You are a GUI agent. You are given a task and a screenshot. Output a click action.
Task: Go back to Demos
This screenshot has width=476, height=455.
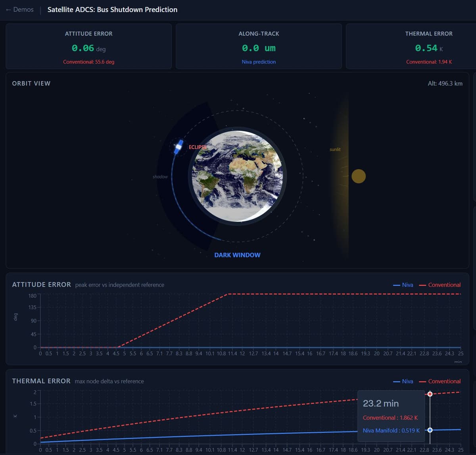[19, 10]
